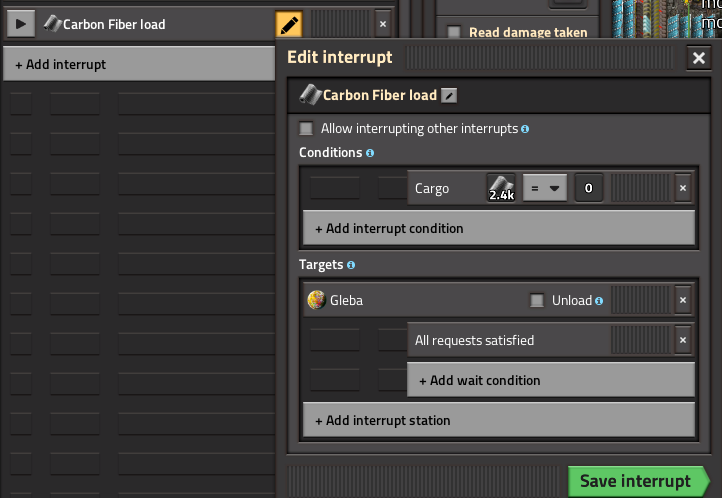Click the carbon fiber item icon in Cargo condition
Viewport: 722px width, 498px height.
tap(501, 188)
